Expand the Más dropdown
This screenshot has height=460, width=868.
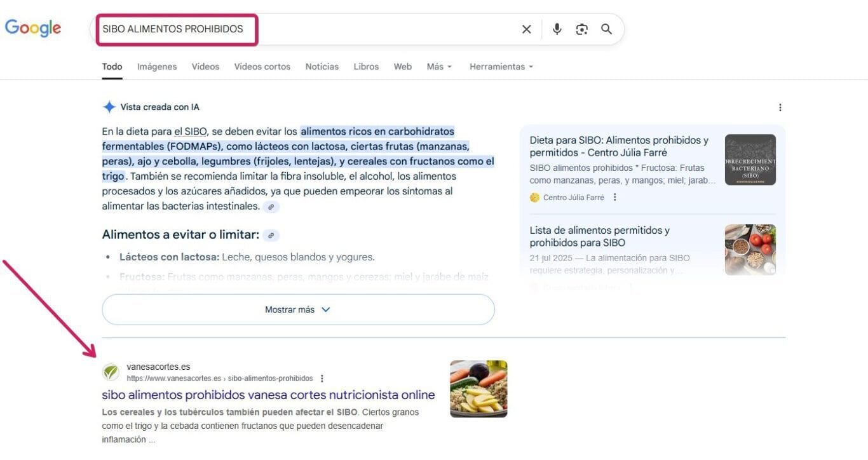[439, 67]
